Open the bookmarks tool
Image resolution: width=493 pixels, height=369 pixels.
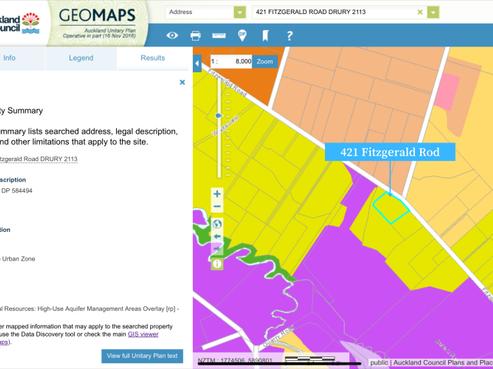pyautogui.click(x=265, y=35)
